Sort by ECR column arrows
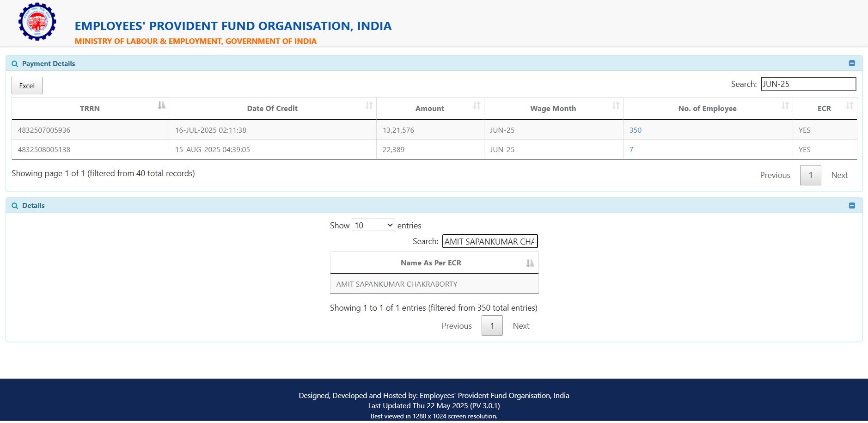 point(850,105)
